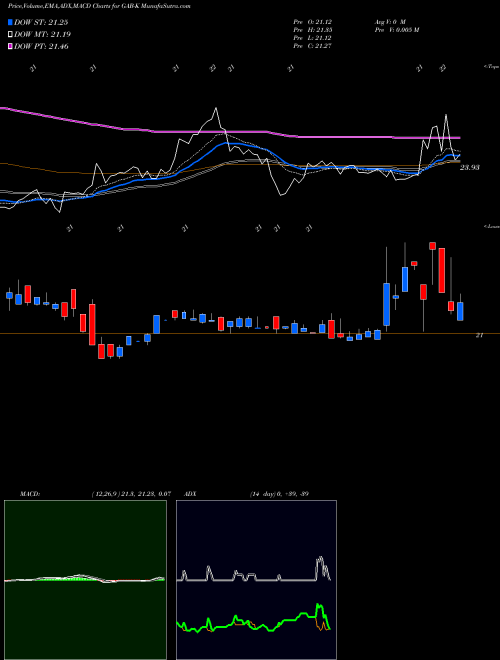Click the ADX panel heading

click(x=190, y=494)
